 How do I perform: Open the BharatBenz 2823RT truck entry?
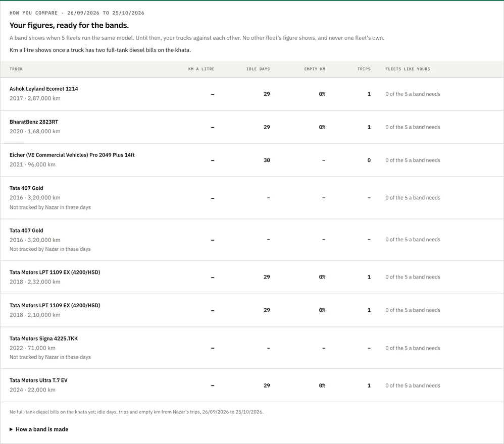coord(252,127)
